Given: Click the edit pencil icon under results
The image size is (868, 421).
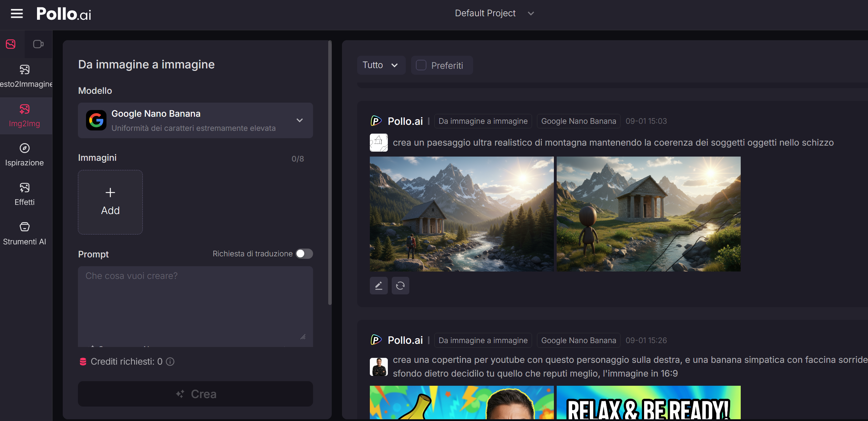Looking at the screenshot, I should coord(379,285).
